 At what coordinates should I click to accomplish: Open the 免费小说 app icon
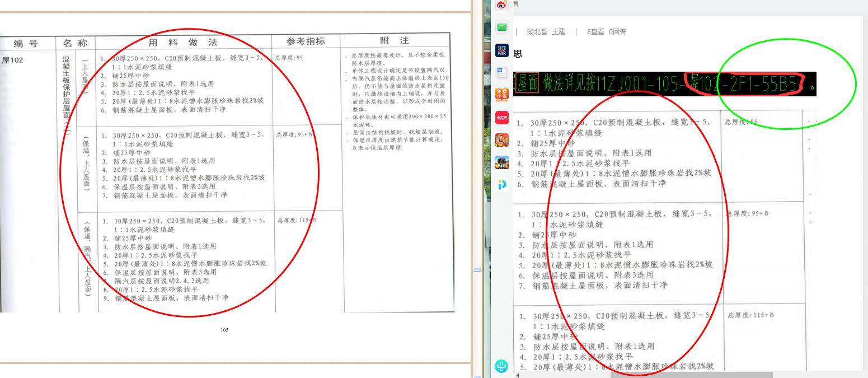click(502, 95)
